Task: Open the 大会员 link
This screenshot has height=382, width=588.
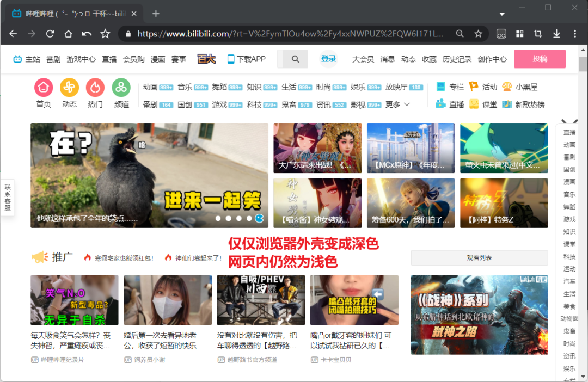Action: (x=363, y=59)
